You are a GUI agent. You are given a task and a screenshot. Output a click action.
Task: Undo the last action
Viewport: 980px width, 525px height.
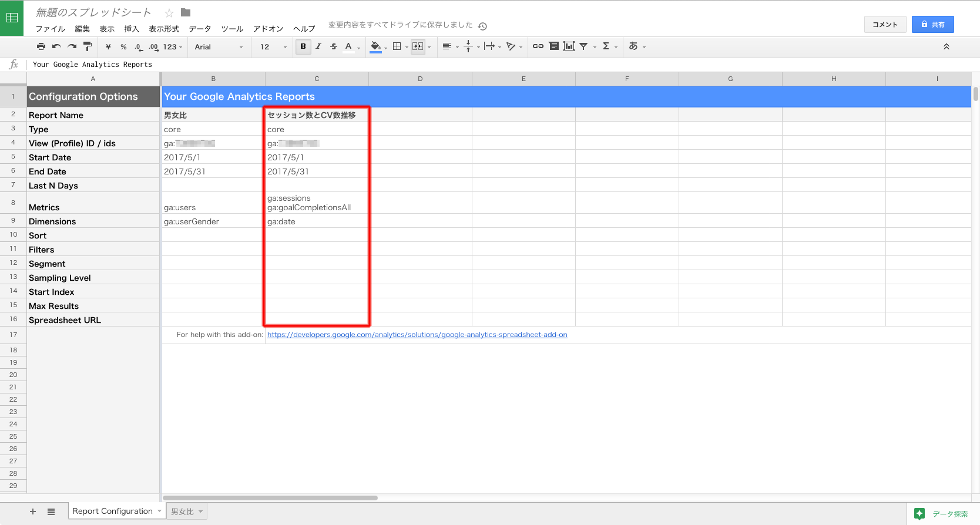click(x=56, y=46)
